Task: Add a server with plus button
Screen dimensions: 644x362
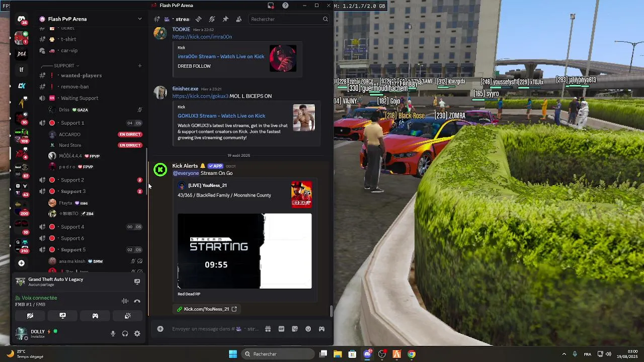Action: pyautogui.click(x=21, y=263)
